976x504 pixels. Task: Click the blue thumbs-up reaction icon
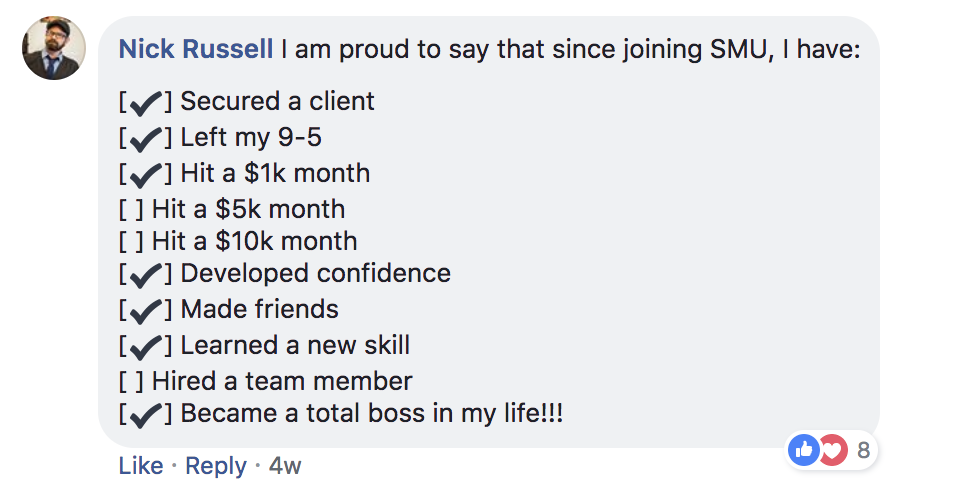pos(803,450)
